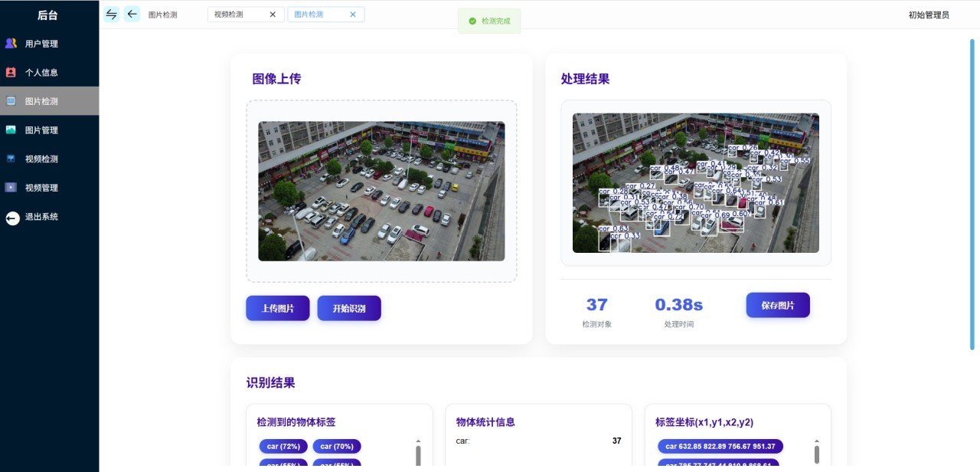This screenshot has width=980, height=472.
Task: Toggle the sidebar collapse icon
Action: point(112,14)
